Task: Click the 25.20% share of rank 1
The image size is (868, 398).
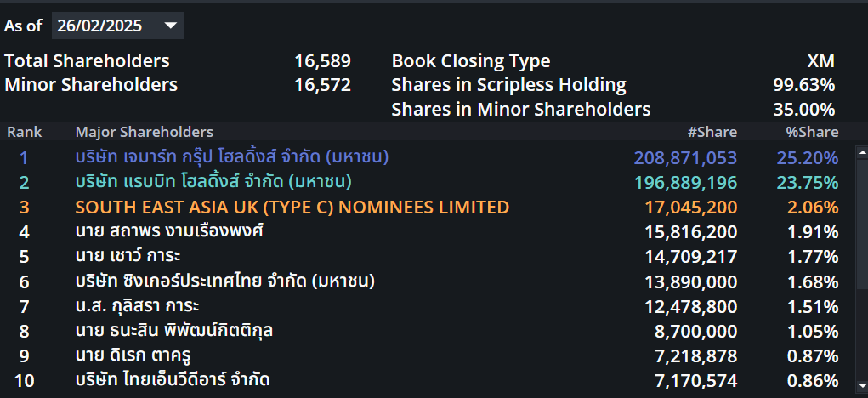Action: coord(808,157)
